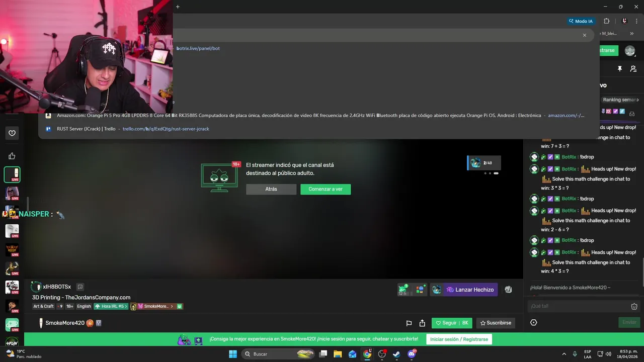Open the colorful apps icon by Lanzar Hechizo
The width and height of the screenshot is (644, 362).
[x=420, y=290]
